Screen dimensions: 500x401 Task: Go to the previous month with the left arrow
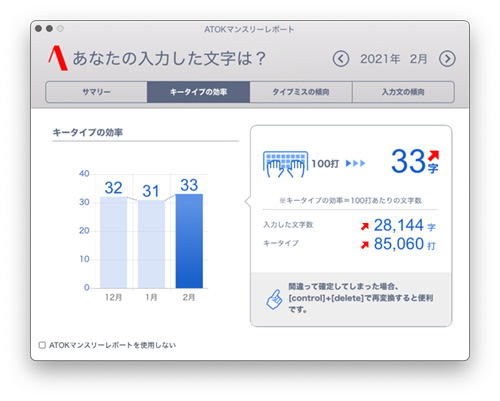pos(341,59)
